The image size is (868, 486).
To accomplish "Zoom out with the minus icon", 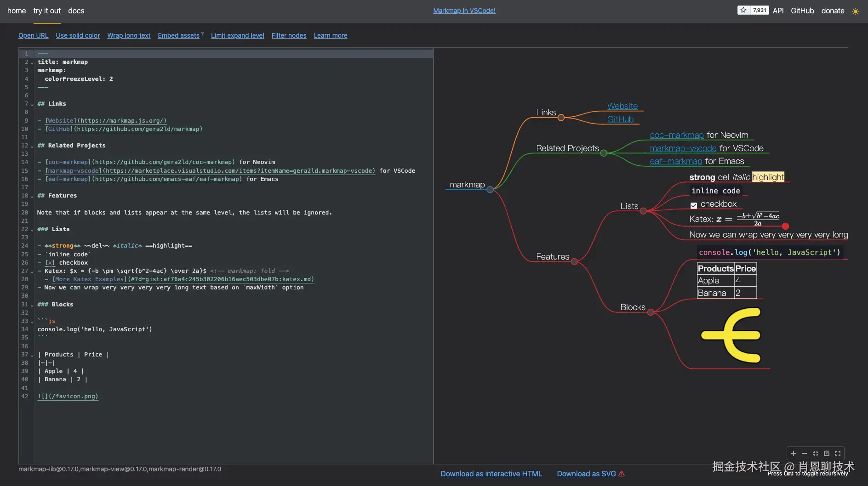I will [x=805, y=453].
